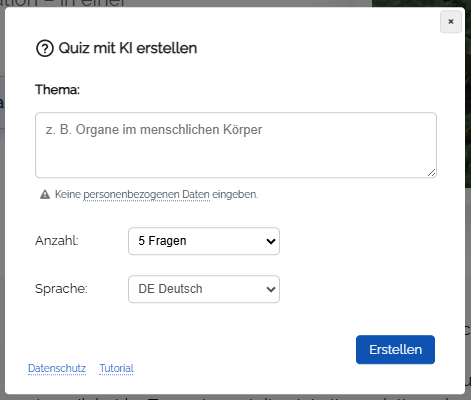Click the Anzahl: label
The height and width of the screenshot is (400, 471).
point(57,241)
